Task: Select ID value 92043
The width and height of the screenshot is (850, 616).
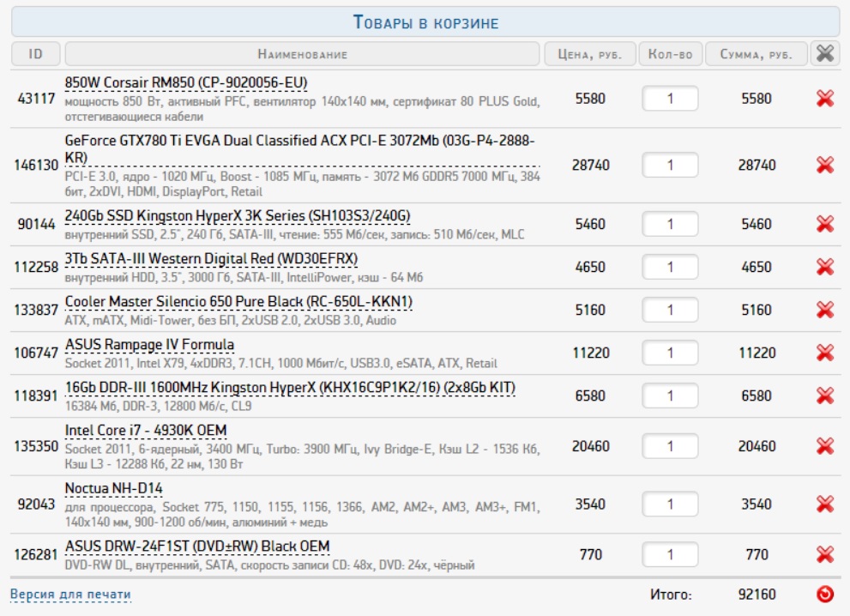Action: coord(36,504)
